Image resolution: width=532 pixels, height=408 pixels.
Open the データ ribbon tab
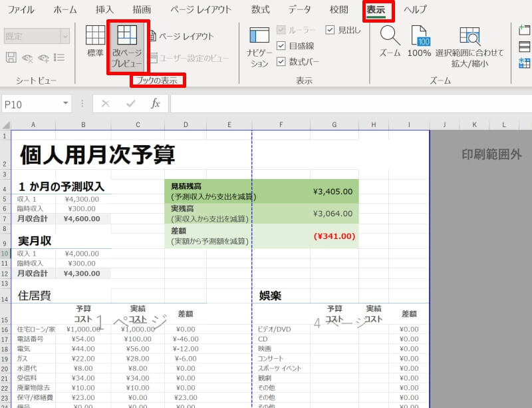[299, 9]
